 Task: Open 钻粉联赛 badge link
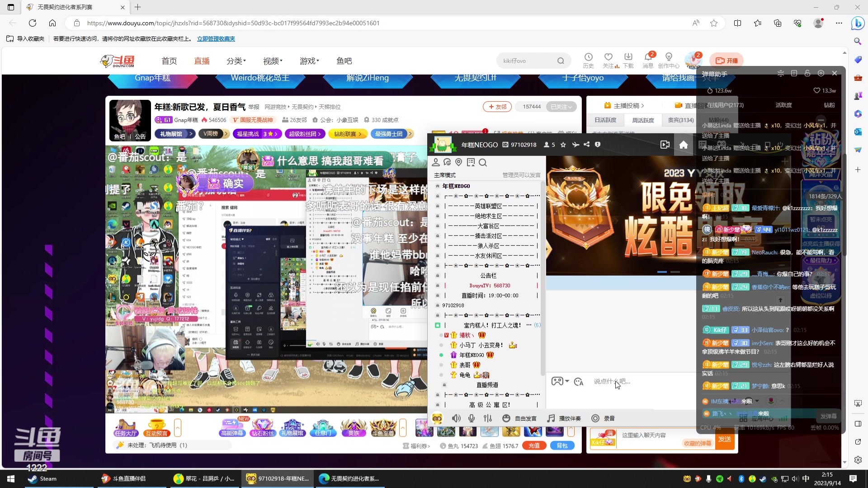[348, 134]
